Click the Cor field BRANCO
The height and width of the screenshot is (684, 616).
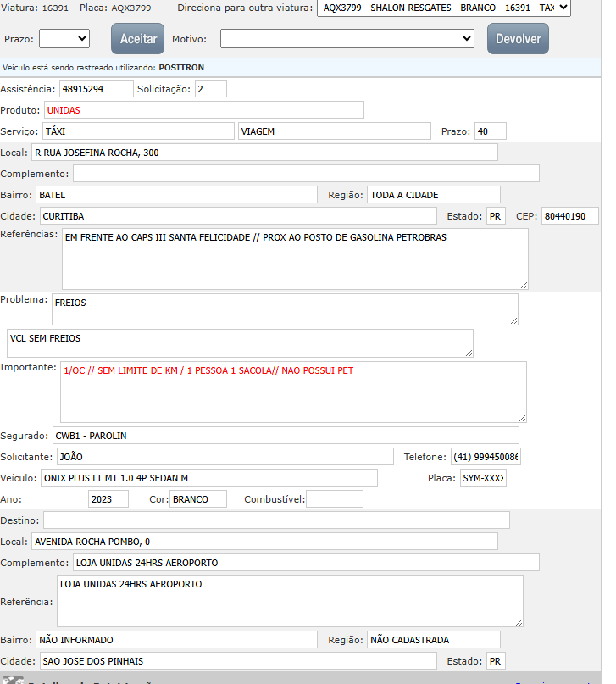[198, 498]
